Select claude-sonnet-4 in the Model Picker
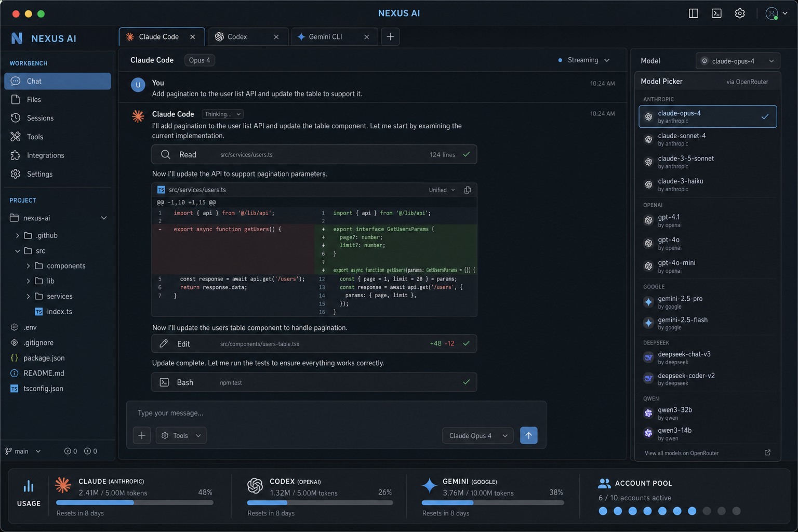This screenshot has width=798, height=532. (x=708, y=139)
